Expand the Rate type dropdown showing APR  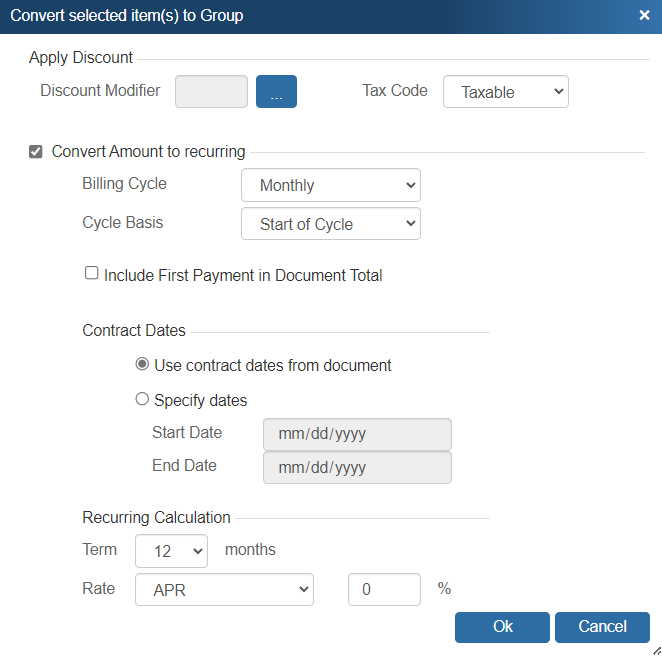click(224, 590)
